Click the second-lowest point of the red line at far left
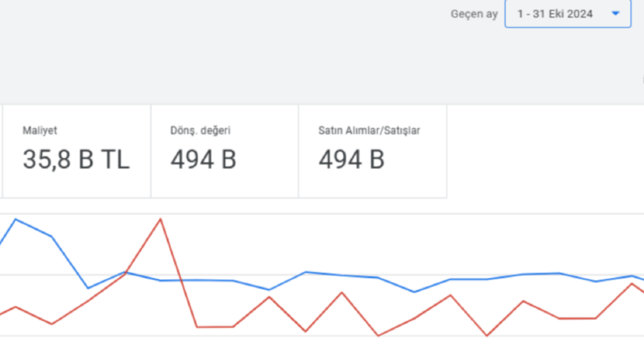The height and width of the screenshot is (362, 644). point(52,324)
